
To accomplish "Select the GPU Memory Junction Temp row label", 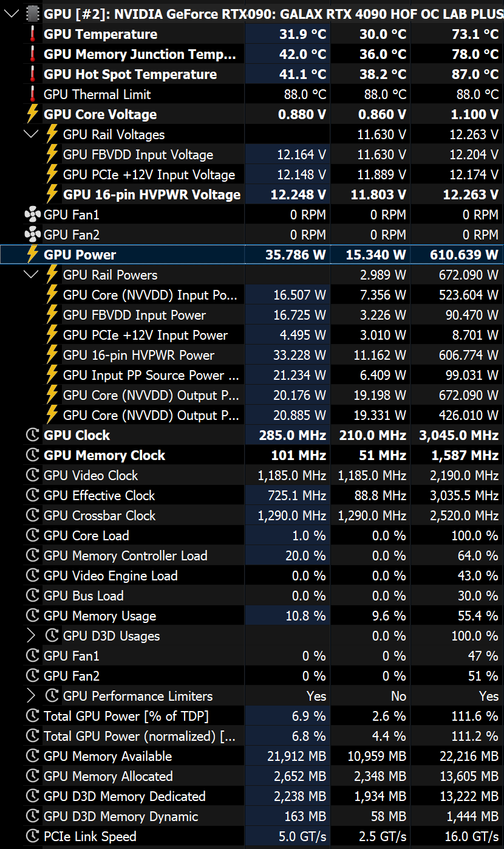I will 140,54.
